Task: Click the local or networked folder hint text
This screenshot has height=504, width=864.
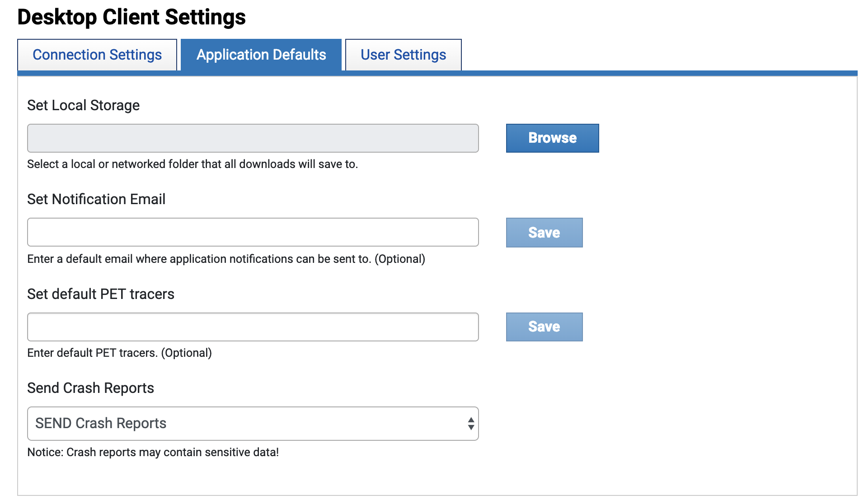Action: coord(193,164)
